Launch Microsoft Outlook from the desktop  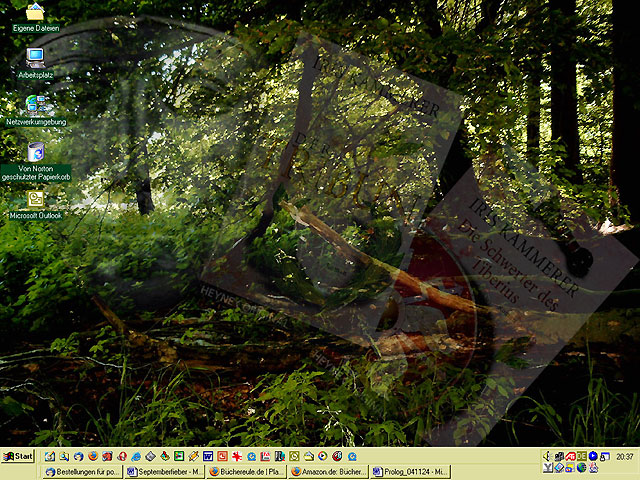point(35,199)
